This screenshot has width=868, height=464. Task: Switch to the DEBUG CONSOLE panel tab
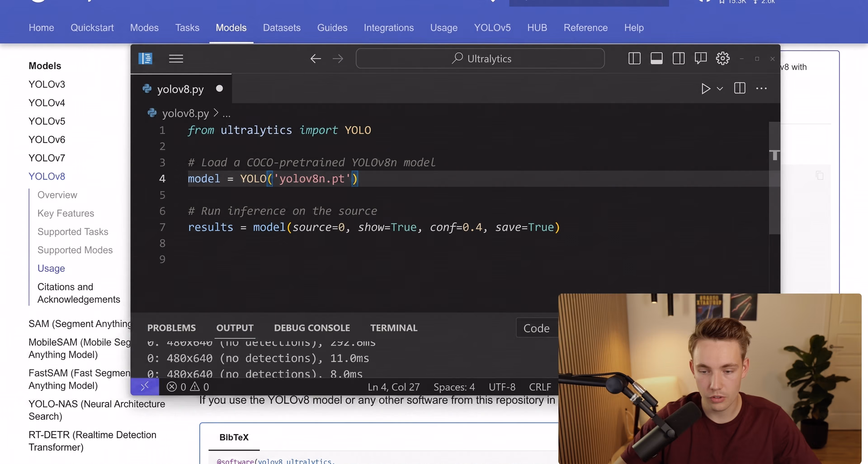312,328
